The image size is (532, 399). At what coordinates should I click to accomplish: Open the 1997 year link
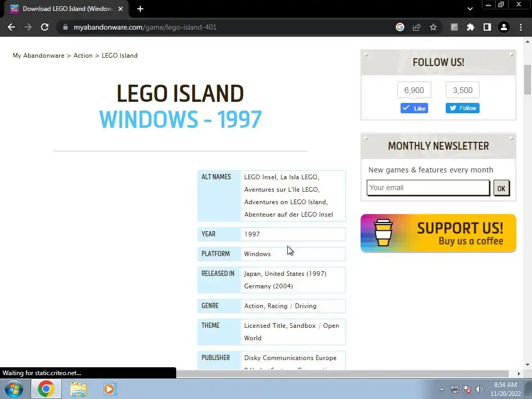point(252,234)
